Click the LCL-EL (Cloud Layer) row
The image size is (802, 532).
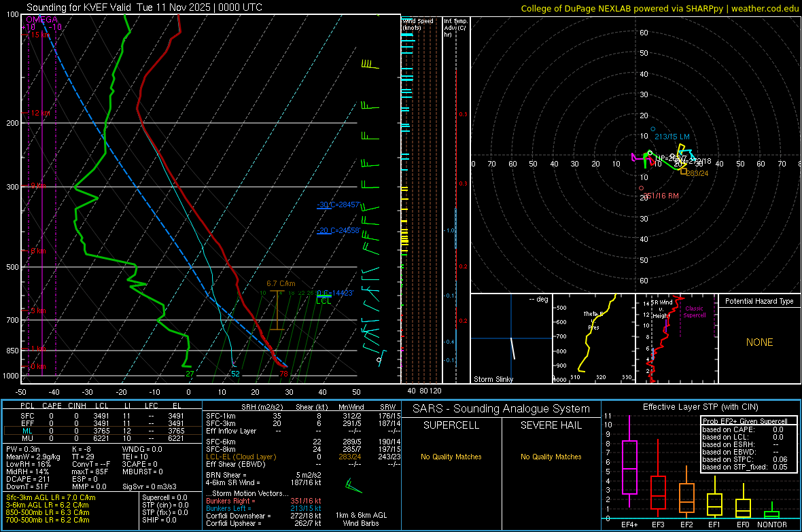coord(303,457)
